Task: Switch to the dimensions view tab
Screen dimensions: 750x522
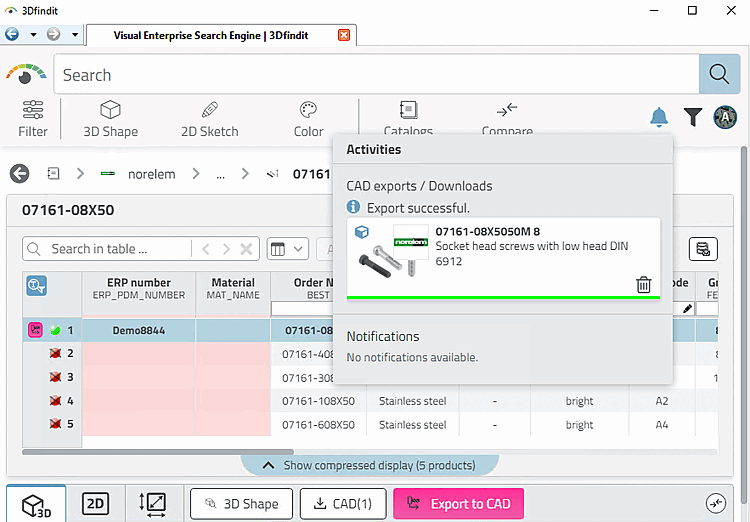Action: (x=153, y=504)
